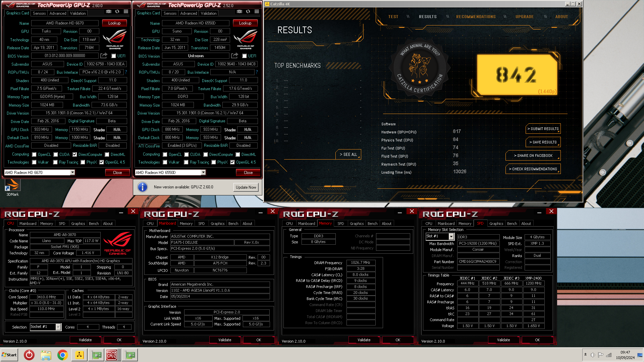Image resolution: width=644 pixels, height=362 pixels.
Task: Open RECOMMENDATIONS tab in Catzilla
Action: (476, 16)
